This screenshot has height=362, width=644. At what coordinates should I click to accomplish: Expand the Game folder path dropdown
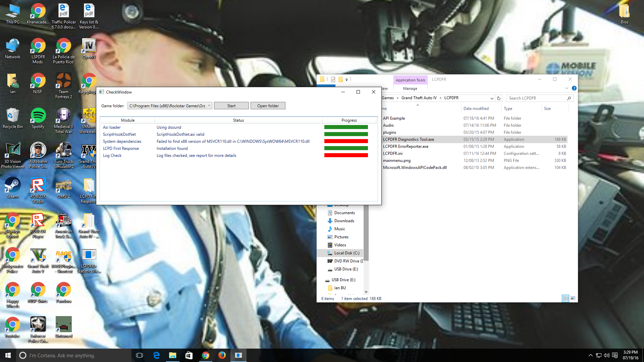coord(209,106)
